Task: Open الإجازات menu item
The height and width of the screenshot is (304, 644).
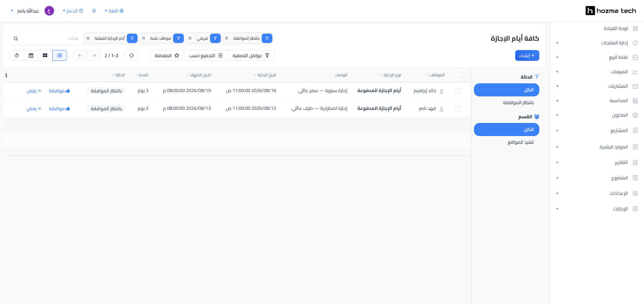Action: click(621, 209)
